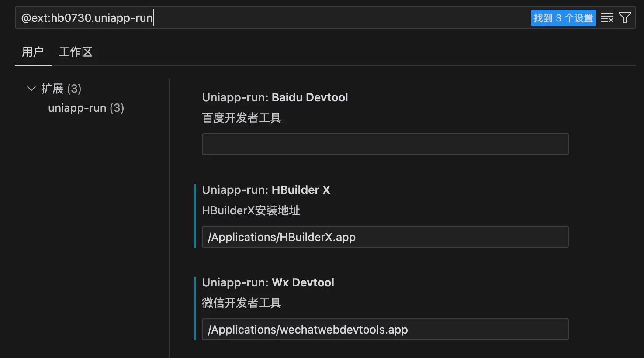Select uniapp-run (3) in the tree

tap(86, 108)
